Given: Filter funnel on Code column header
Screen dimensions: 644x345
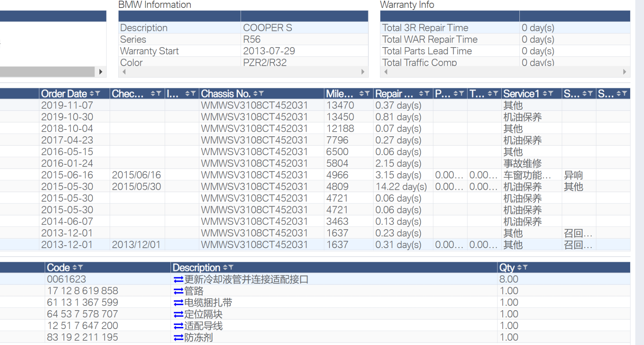Looking at the screenshot, I should click(x=80, y=268).
